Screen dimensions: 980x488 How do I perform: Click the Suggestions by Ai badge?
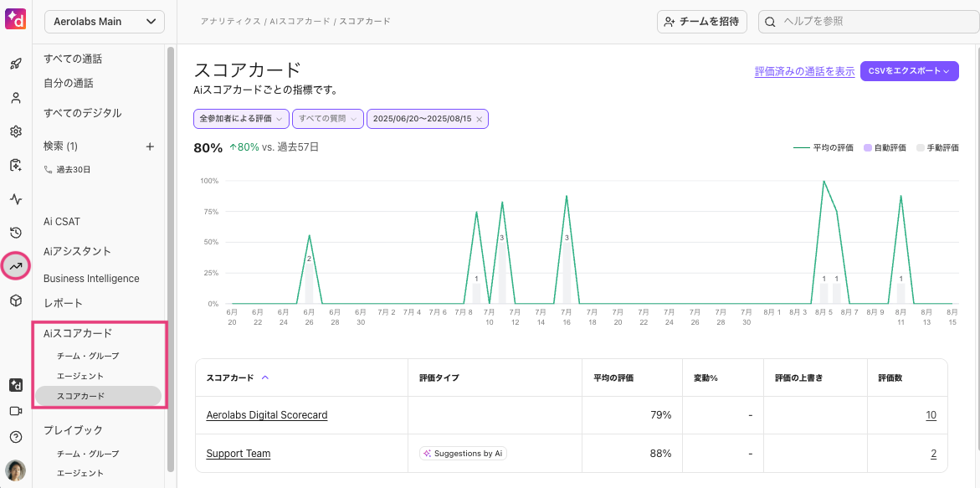click(x=463, y=454)
